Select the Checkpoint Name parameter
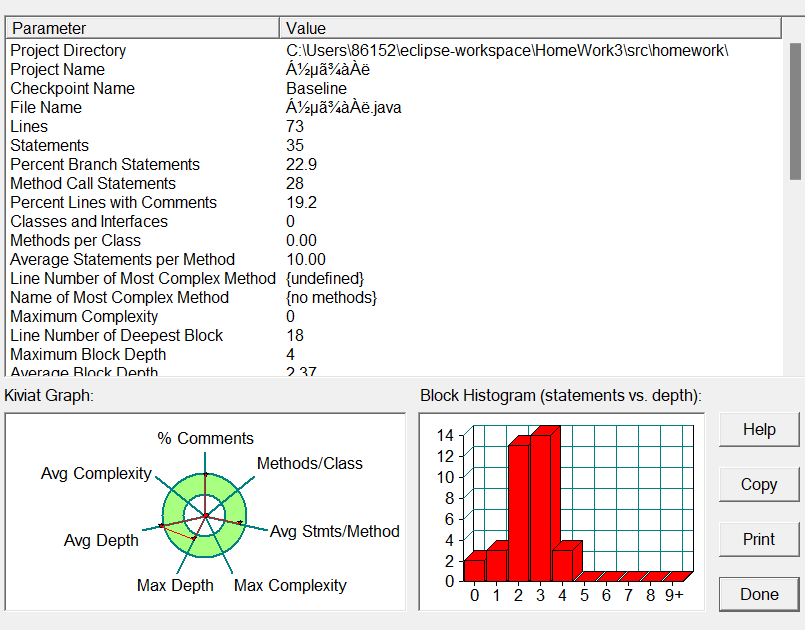The image size is (805, 630). click(72, 88)
